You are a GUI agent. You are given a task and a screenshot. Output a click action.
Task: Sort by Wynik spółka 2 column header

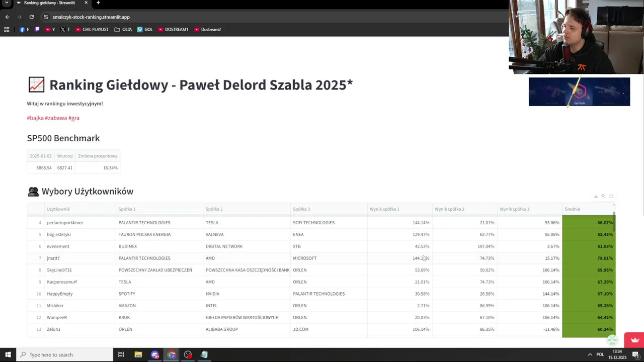click(464, 209)
